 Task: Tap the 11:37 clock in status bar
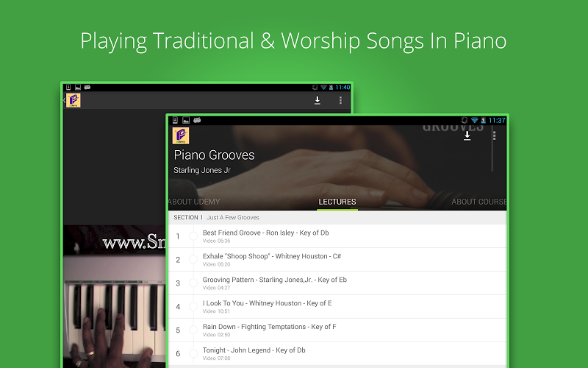497,120
